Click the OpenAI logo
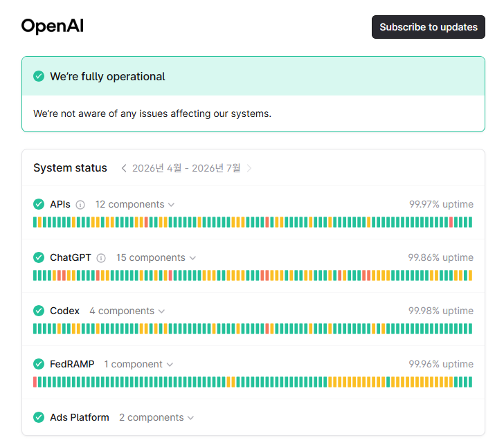 click(53, 26)
